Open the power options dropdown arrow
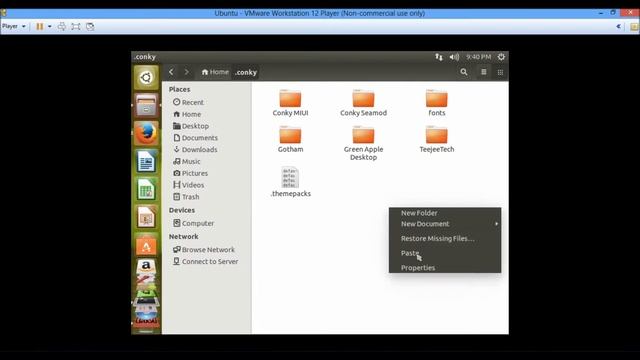The height and width of the screenshot is (360, 640). [x=50, y=27]
